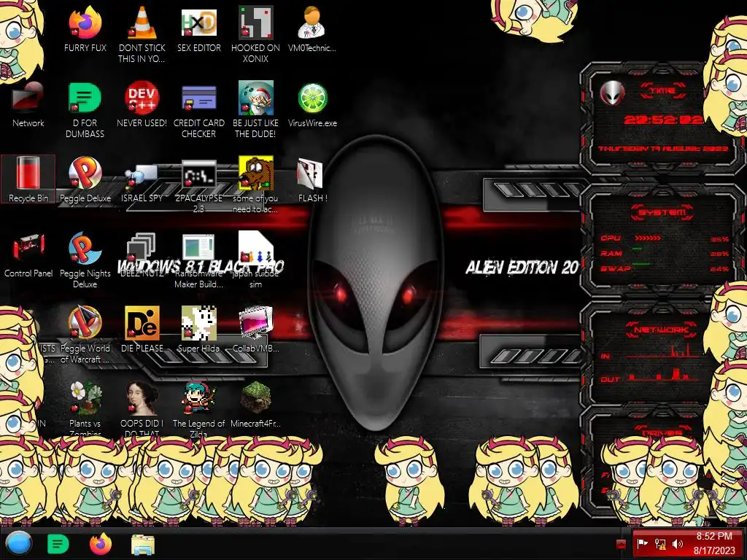
Task: Click the 8:52 PM taskbar clock
Action: pos(714,543)
